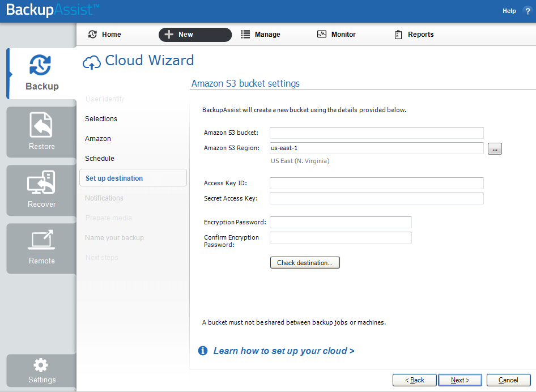
Task: Open the Backup section in sidebar
Action: tap(41, 74)
